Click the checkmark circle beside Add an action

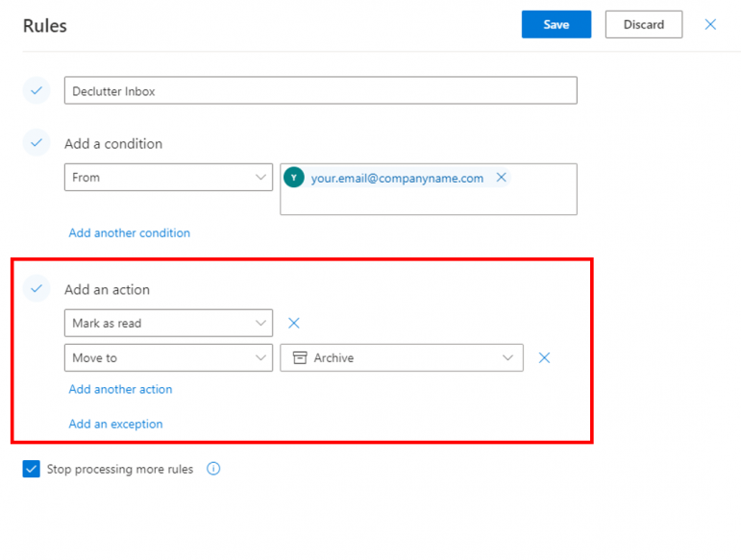pos(37,288)
